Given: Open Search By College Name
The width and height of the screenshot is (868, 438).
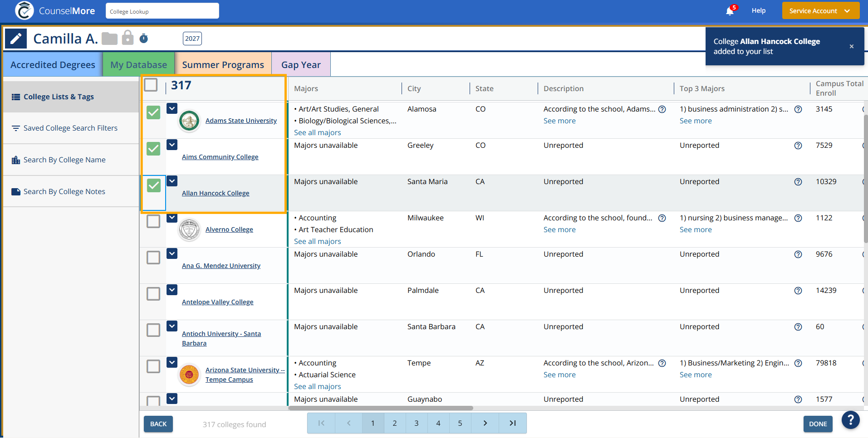Looking at the screenshot, I should coord(71,160).
